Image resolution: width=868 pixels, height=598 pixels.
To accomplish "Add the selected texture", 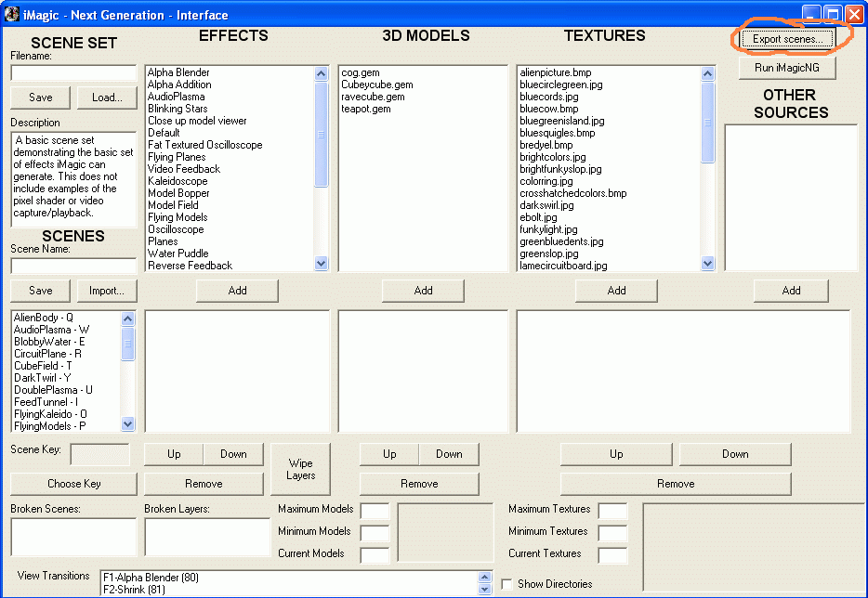I will (x=617, y=291).
